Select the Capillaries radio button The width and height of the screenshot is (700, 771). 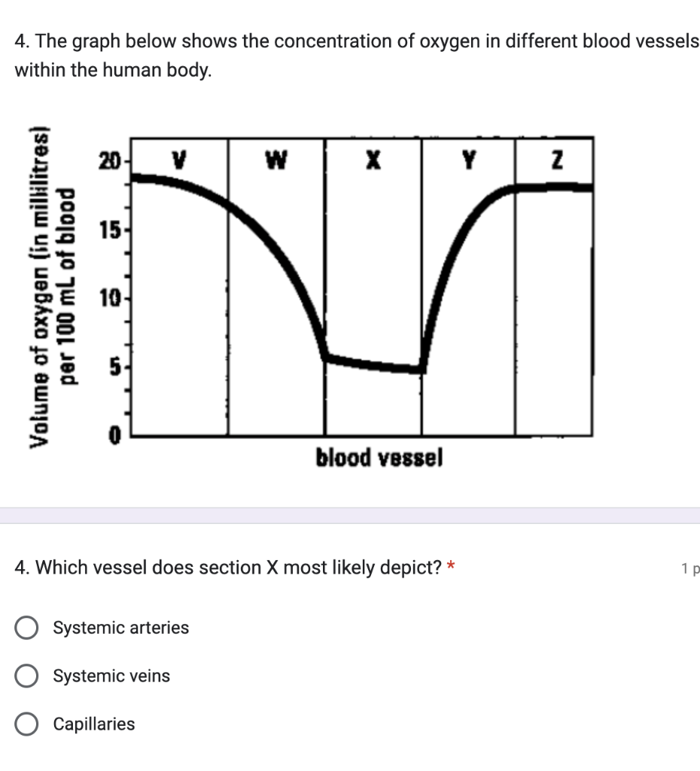27,724
